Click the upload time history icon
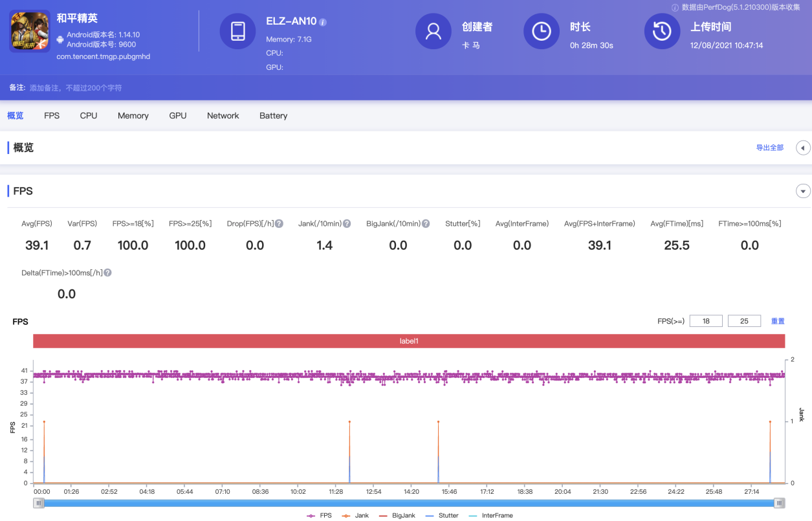812x521 pixels. pos(662,31)
